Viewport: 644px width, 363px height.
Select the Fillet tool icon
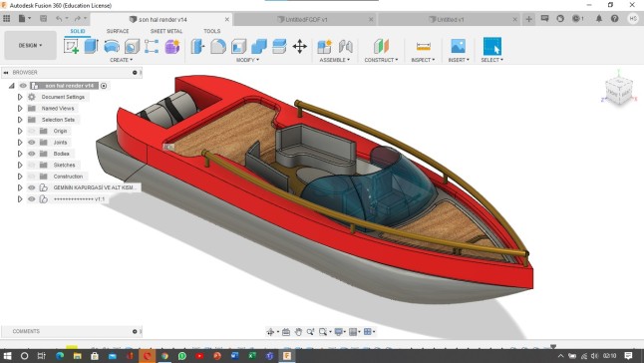218,46
